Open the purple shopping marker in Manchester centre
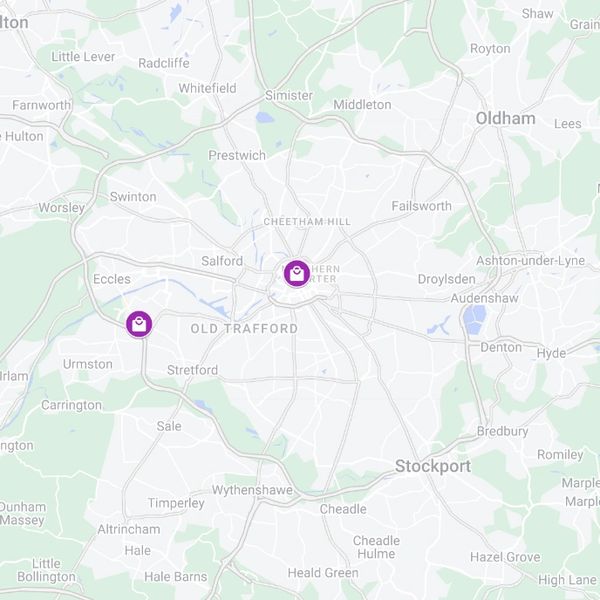The width and height of the screenshot is (600, 600). [x=297, y=274]
